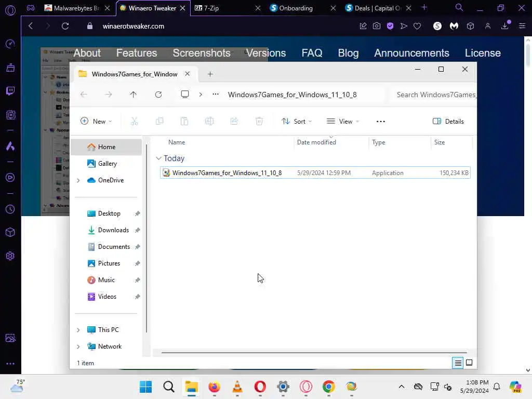This screenshot has width=532, height=399.
Task: Click the Copy icon in Explorer toolbar
Action: tap(159, 121)
